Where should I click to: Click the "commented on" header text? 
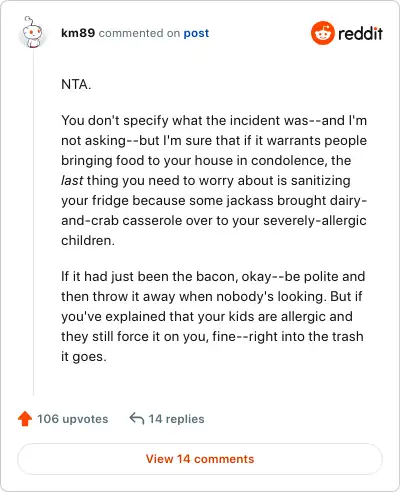tap(139, 33)
